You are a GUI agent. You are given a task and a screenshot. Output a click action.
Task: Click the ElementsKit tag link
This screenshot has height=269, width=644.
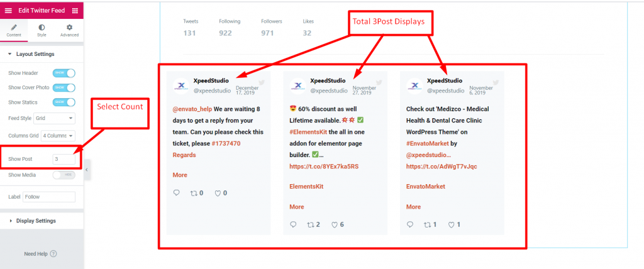(306, 187)
